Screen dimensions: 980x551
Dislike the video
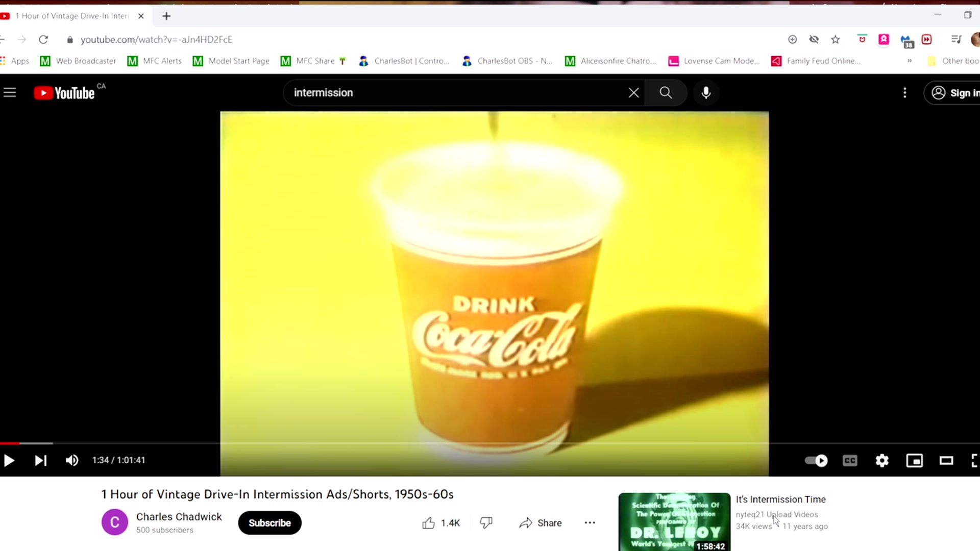tap(486, 523)
